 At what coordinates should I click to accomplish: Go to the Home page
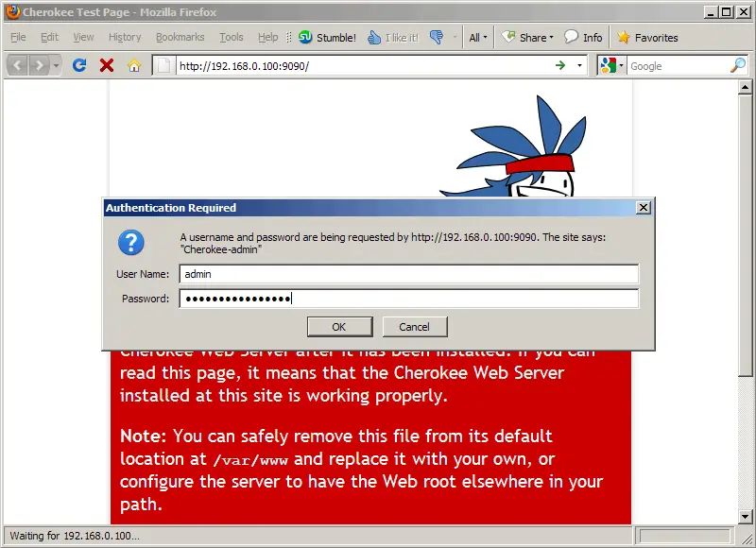134,65
